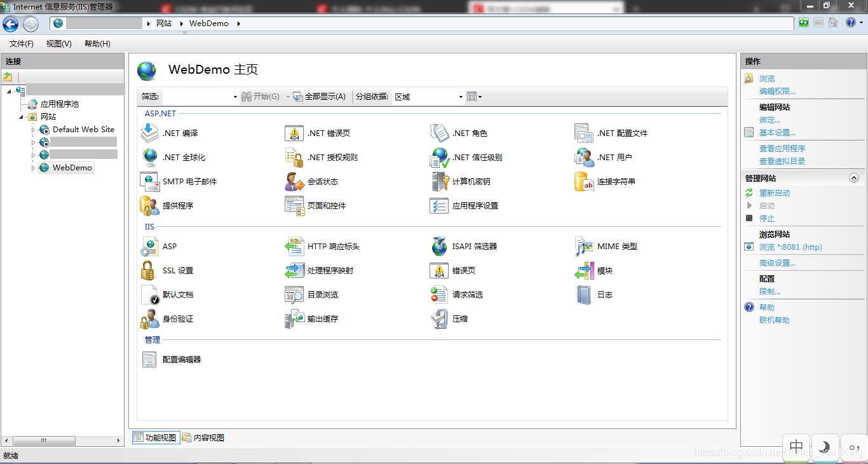Expand address bar arrow after WebDemo

pos(239,24)
